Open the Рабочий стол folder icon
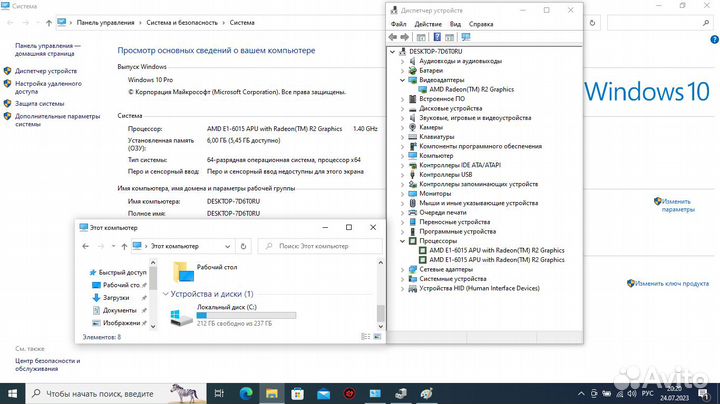Viewport: 720px width, 404px height. tap(183, 271)
